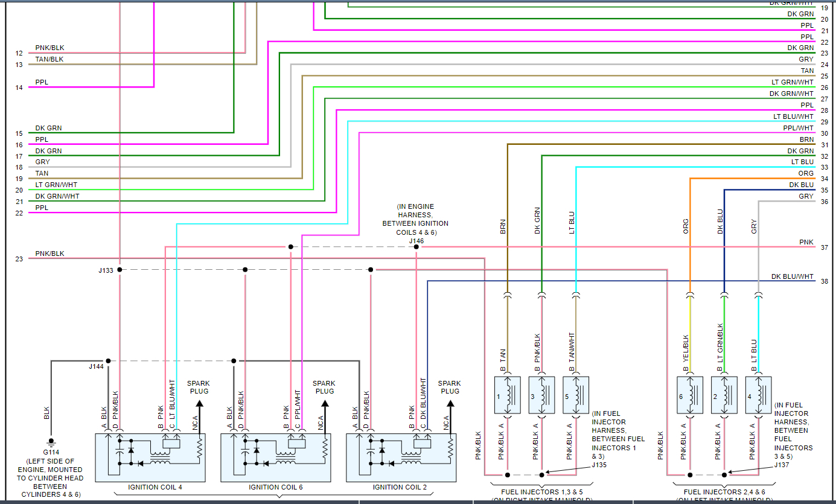Click connector number 14
Viewport: 836px width, 504px height.
click(x=19, y=88)
